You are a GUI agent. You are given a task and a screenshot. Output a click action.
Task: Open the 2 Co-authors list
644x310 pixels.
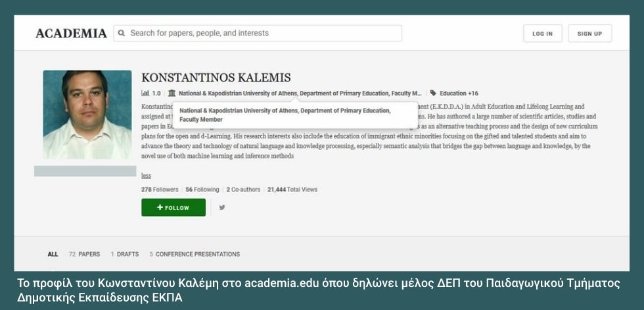click(243, 190)
